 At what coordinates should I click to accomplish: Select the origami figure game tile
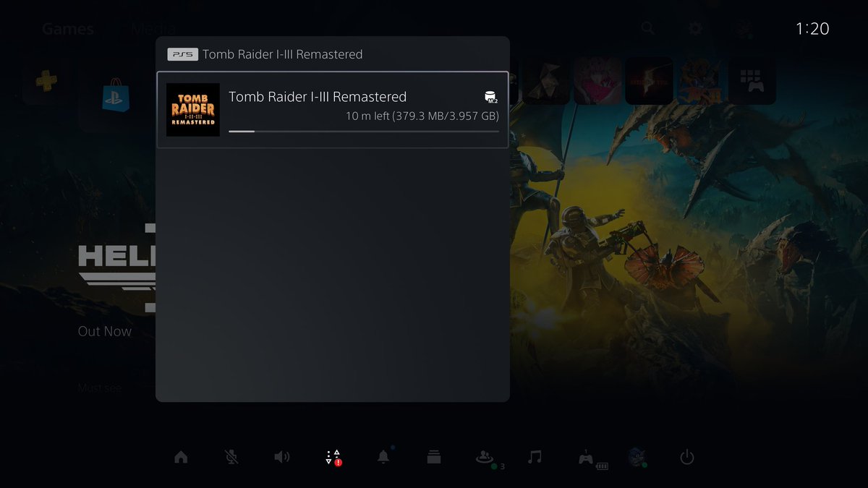point(545,81)
